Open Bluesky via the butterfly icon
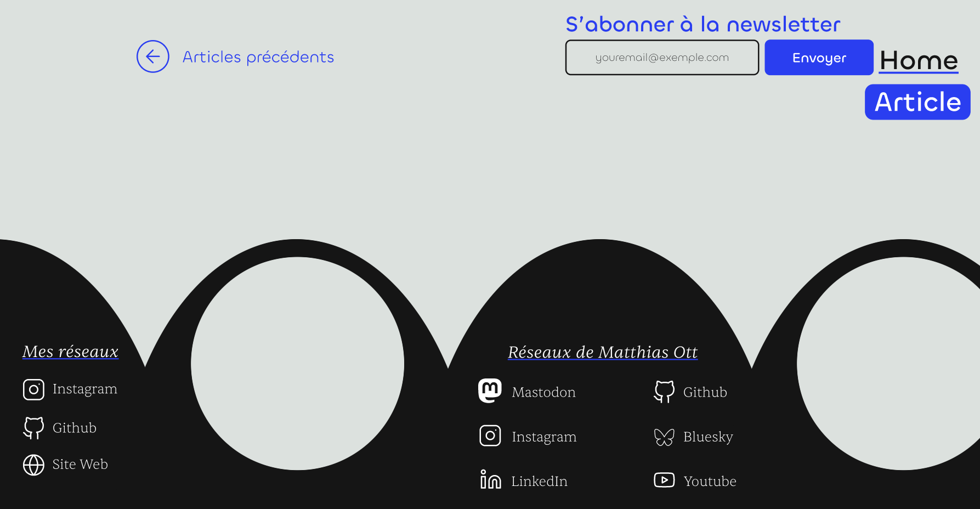 [665, 437]
